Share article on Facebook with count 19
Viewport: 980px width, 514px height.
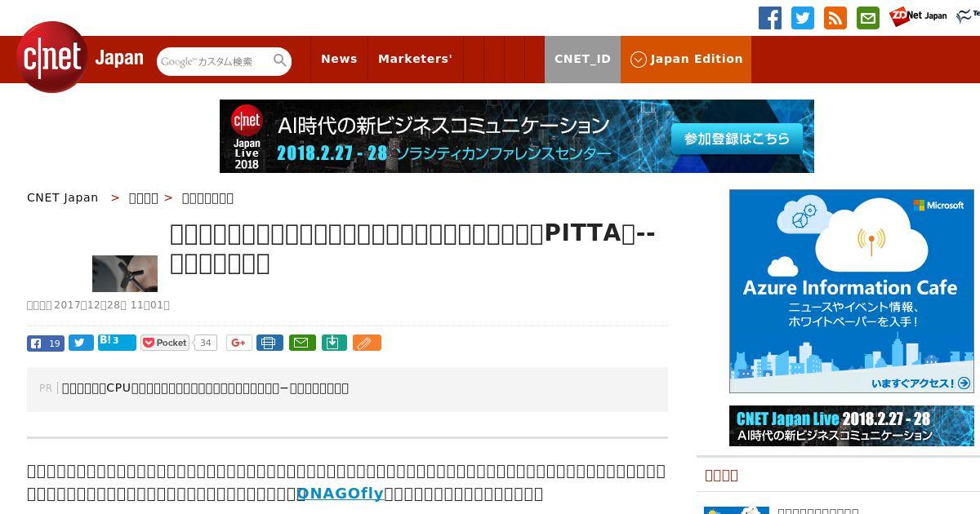coord(46,343)
